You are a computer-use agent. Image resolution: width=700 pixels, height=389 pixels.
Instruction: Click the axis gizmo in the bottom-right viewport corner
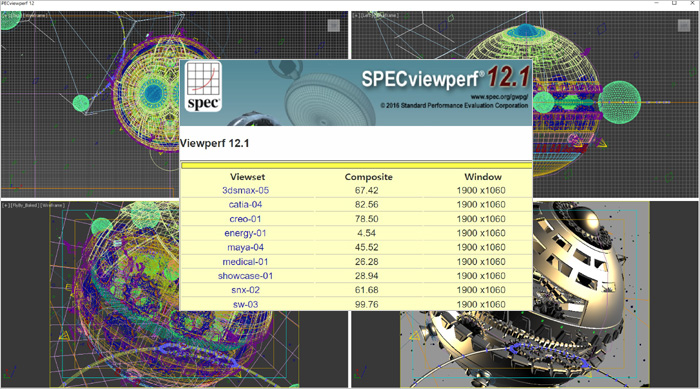click(x=360, y=372)
